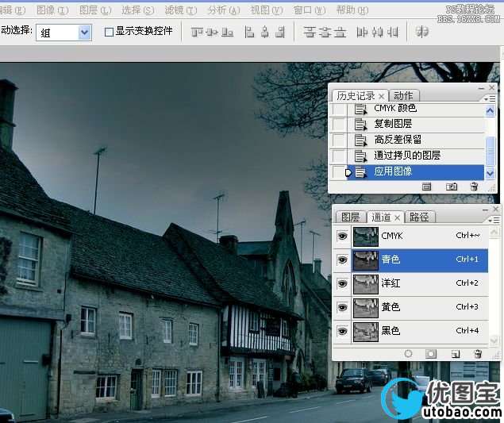The height and width of the screenshot is (423, 504).
Task: Hide the 洋红 channel eye icon
Action: (x=342, y=283)
